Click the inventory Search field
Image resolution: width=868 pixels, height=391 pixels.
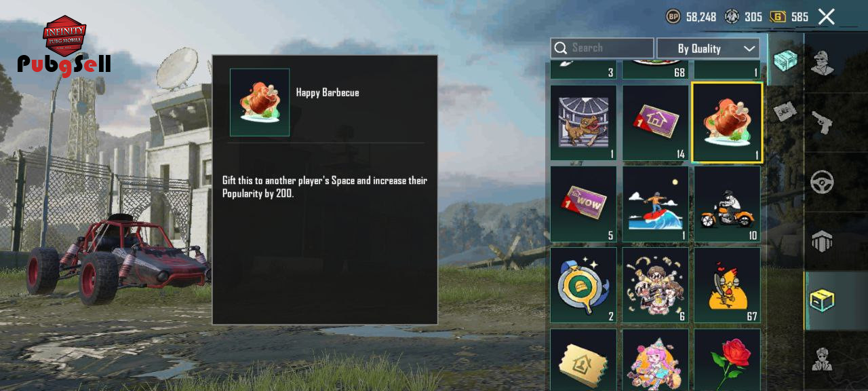click(602, 48)
